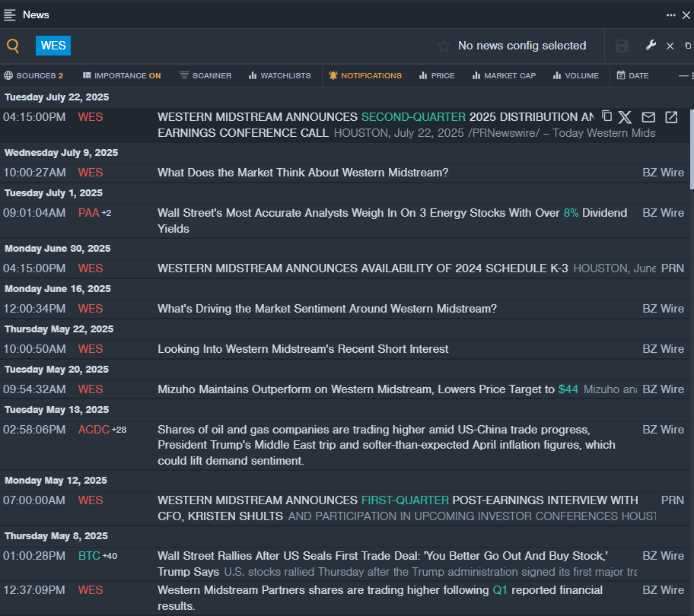Screen dimensions: 694x616
Task: Open the Sources filter dropdown
Action: pyautogui.click(x=33, y=75)
